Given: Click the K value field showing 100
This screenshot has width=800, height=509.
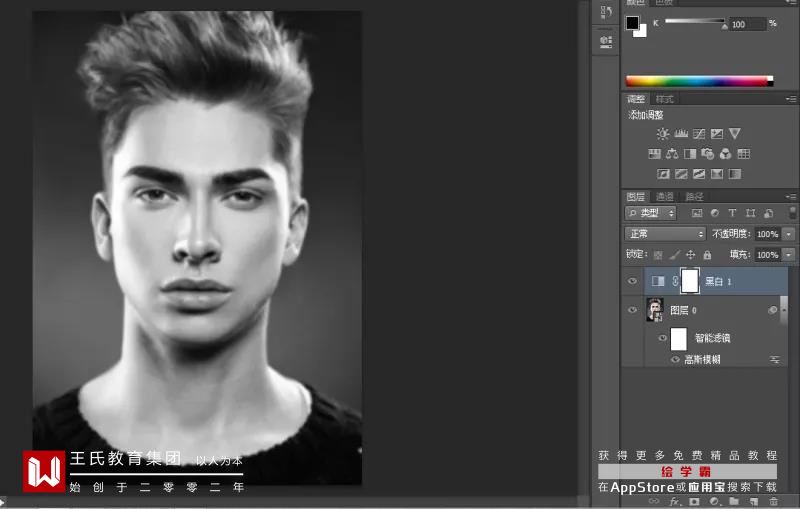Looking at the screenshot, I should tap(748, 24).
